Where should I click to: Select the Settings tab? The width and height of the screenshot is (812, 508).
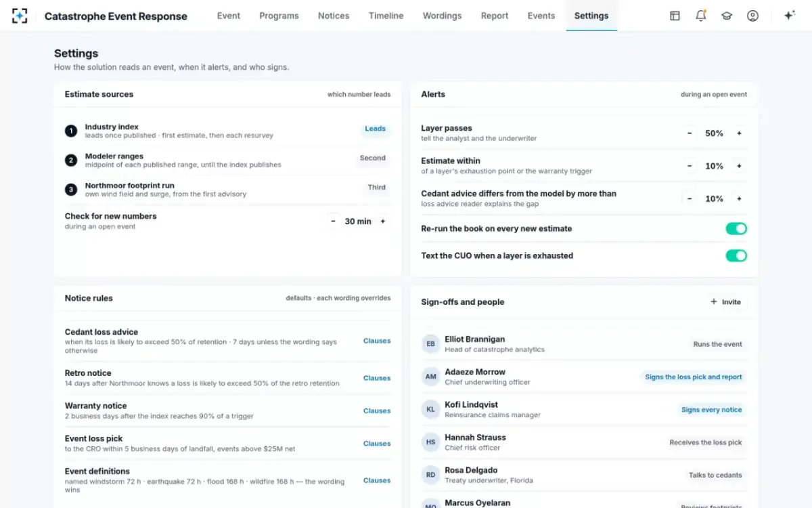[x=591, y=16]
